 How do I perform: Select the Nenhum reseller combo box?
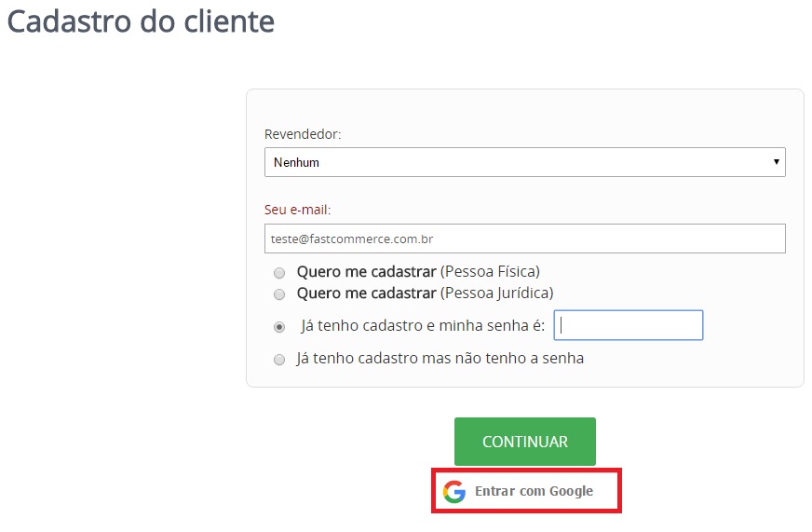524,162
